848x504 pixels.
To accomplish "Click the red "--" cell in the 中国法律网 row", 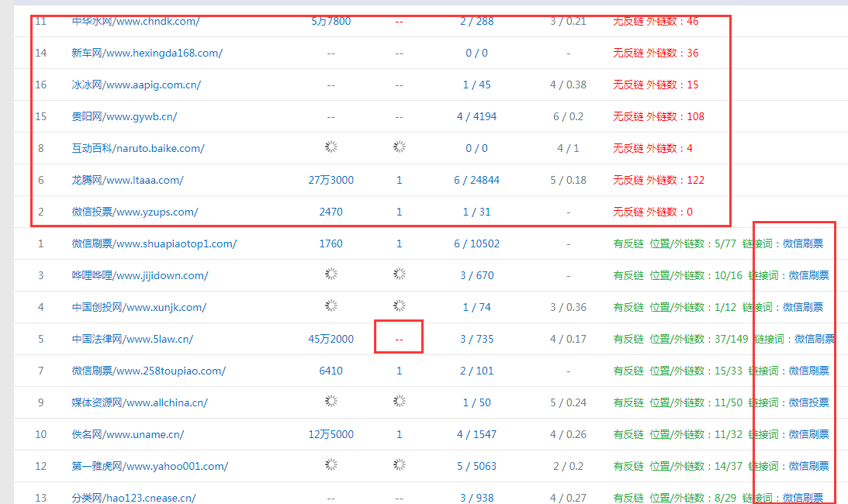I will [399, 339].
